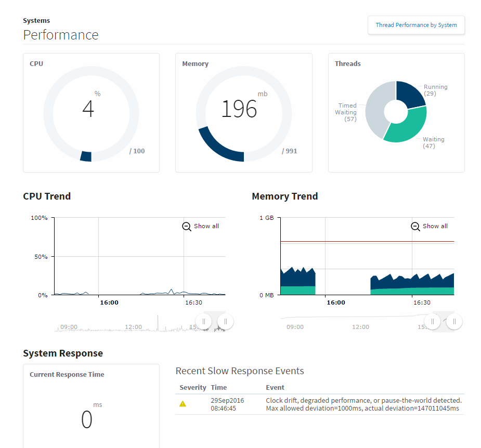Grab the left CPU Trend range handle
This screenshot has height=448, width=481.
[204, 321]
